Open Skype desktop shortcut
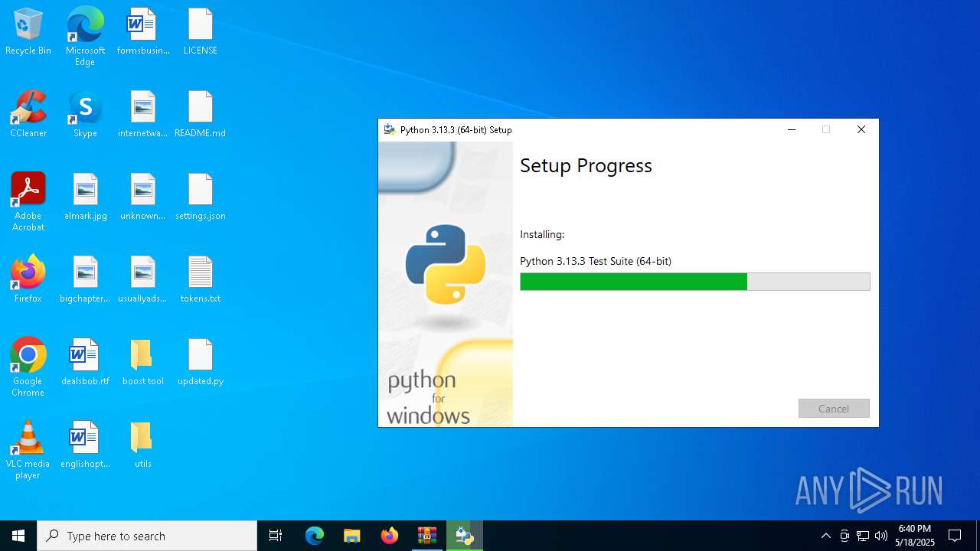Image resolution: width=980 pixels, height=551 pixels. pos(85,115)
